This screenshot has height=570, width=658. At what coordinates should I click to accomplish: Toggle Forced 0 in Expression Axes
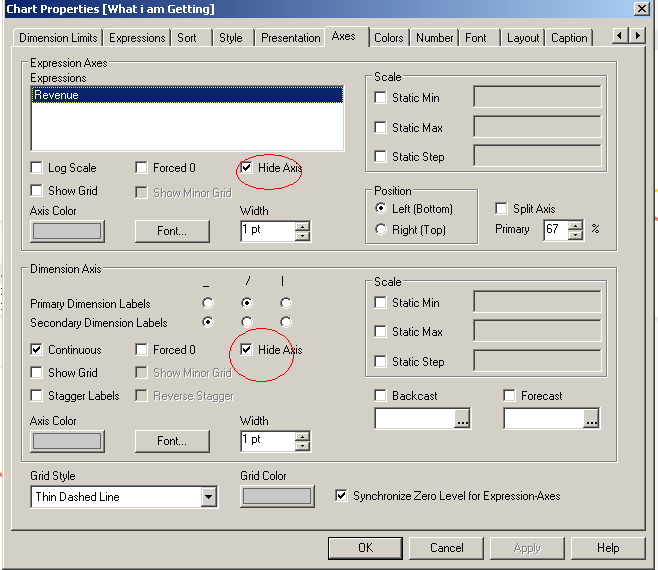[x=141, y=167]
